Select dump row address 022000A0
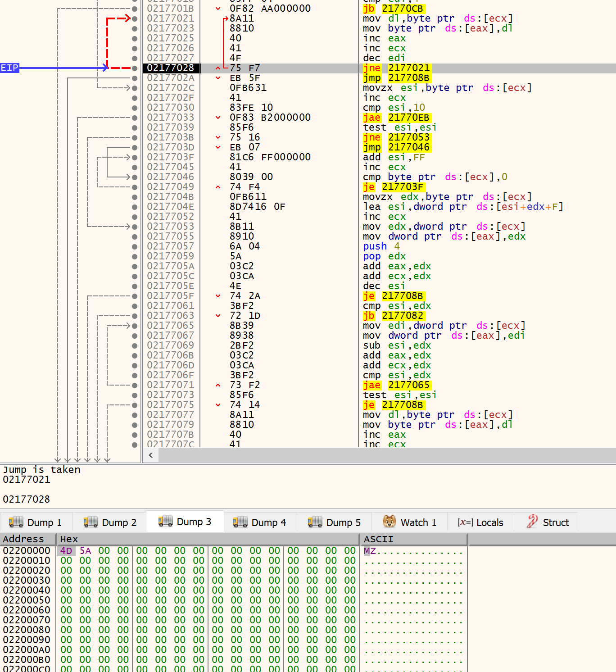 coord(27,650)
